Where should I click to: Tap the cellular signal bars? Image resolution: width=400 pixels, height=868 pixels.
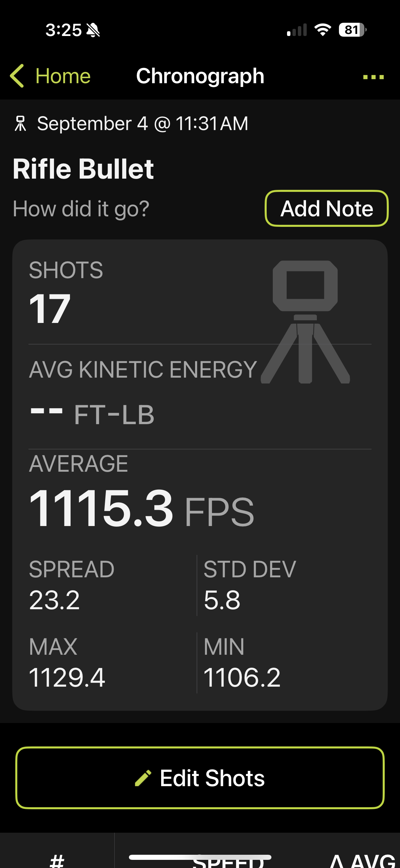pos(297,30)
